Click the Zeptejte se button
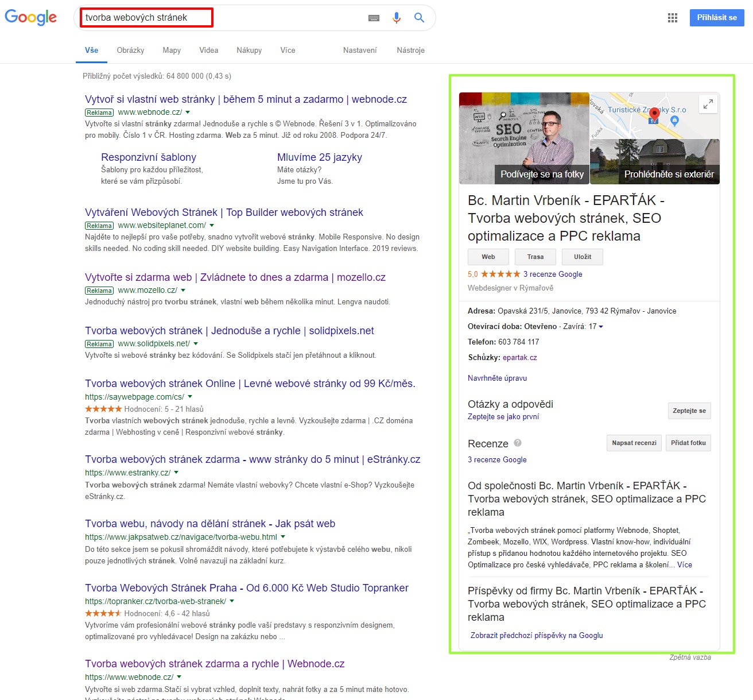The height and width of the screenshot is (700, 753). 689,411
